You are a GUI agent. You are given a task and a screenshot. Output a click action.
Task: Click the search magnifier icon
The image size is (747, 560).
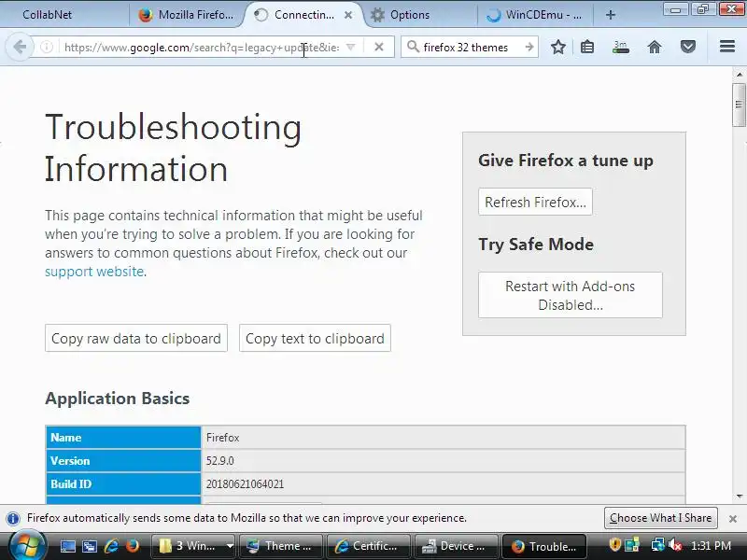tap(413, 47)
